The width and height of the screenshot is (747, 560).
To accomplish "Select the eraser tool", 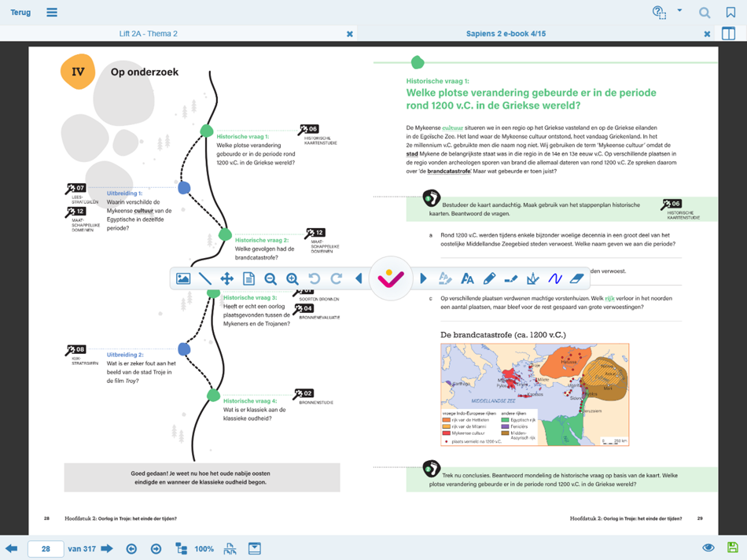I will click(x=577, y=278).
